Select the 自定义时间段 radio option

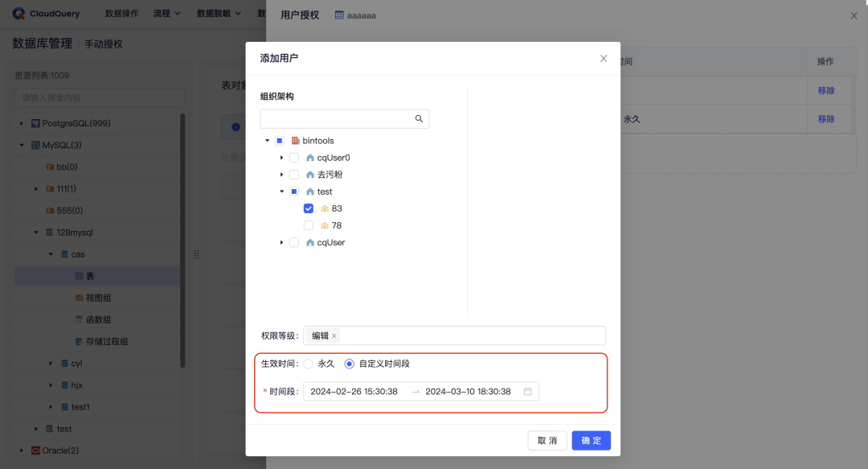(349, 364)
